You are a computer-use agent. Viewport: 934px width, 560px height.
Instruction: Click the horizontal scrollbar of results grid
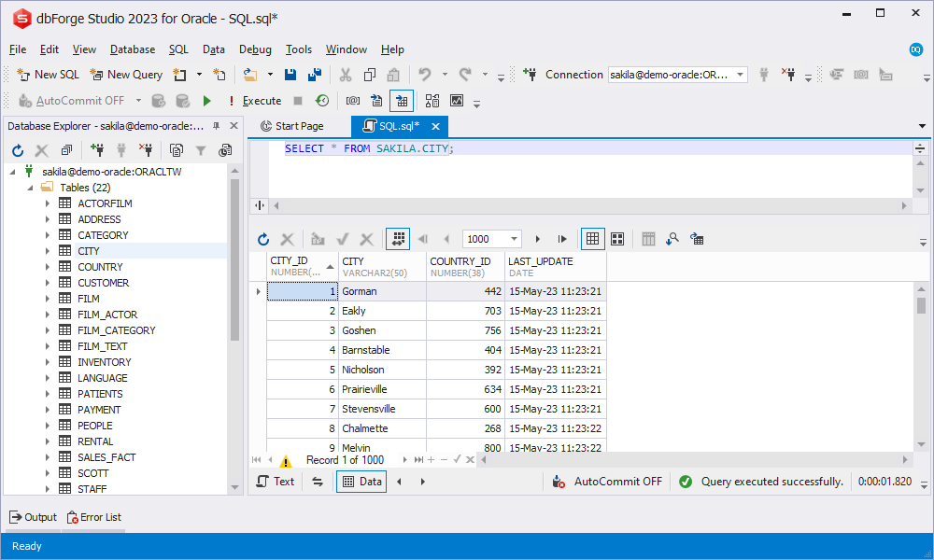pyautogui.click(x=696, y=459)
